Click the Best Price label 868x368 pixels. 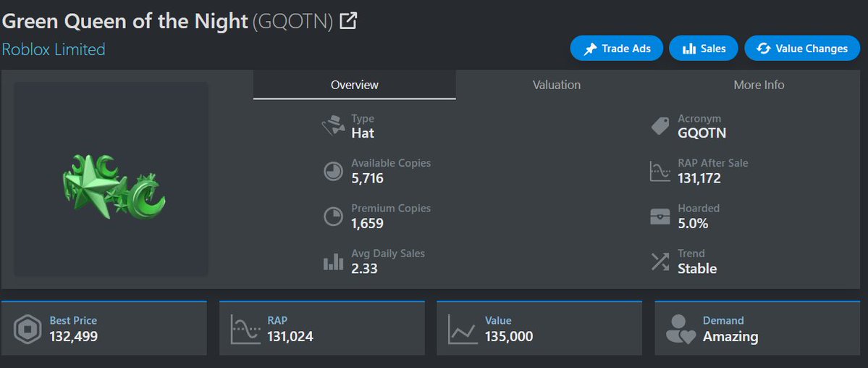pos(73,320)
